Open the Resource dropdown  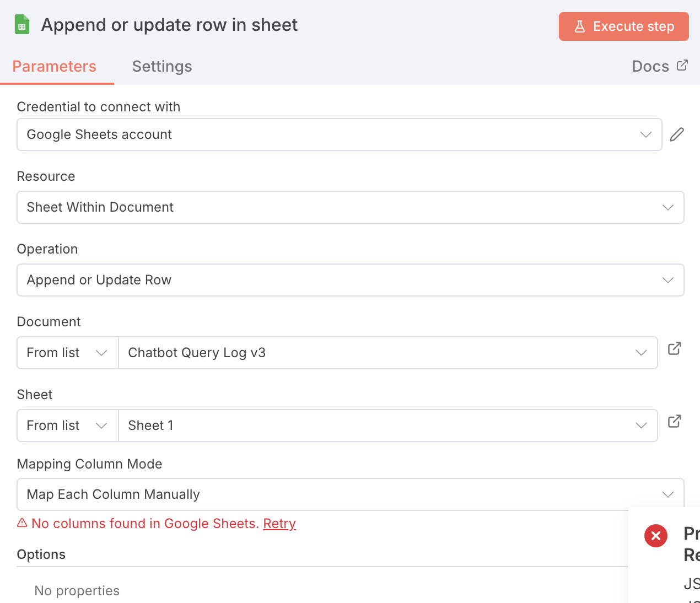[x=350, y=207]
